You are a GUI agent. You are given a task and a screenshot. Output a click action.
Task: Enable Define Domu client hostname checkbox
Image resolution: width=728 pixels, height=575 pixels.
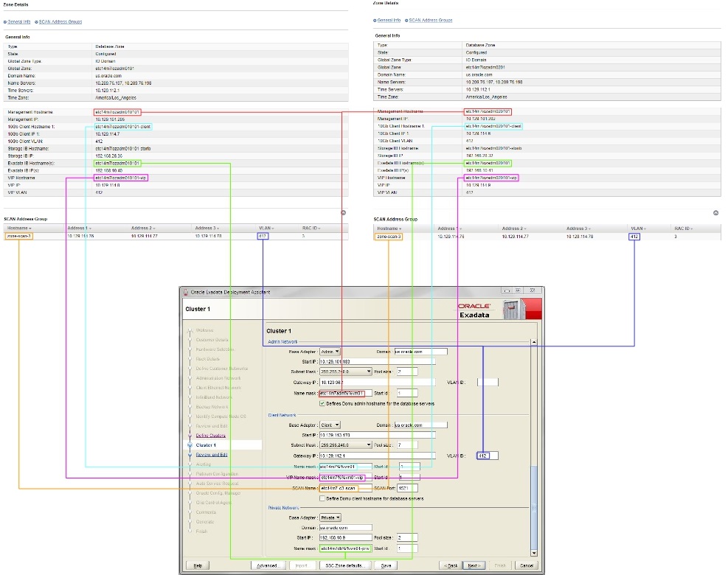pos(322,498)
